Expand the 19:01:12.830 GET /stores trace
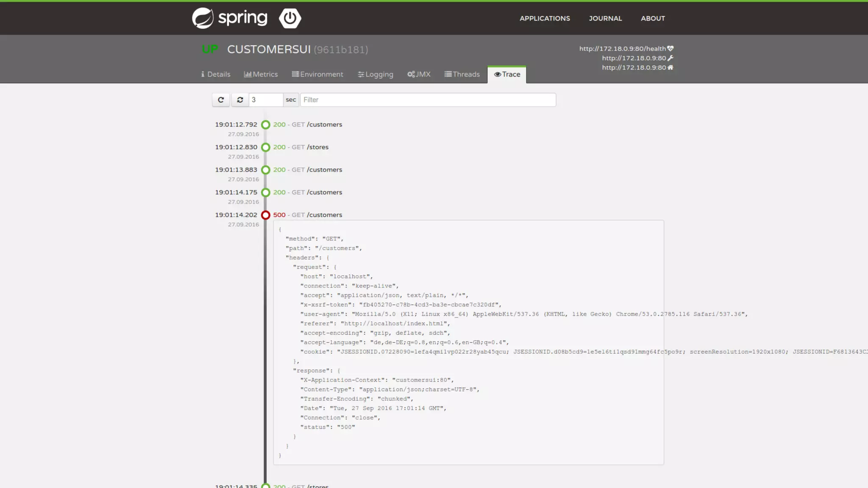The image size is (868, 488). point(300,147)
